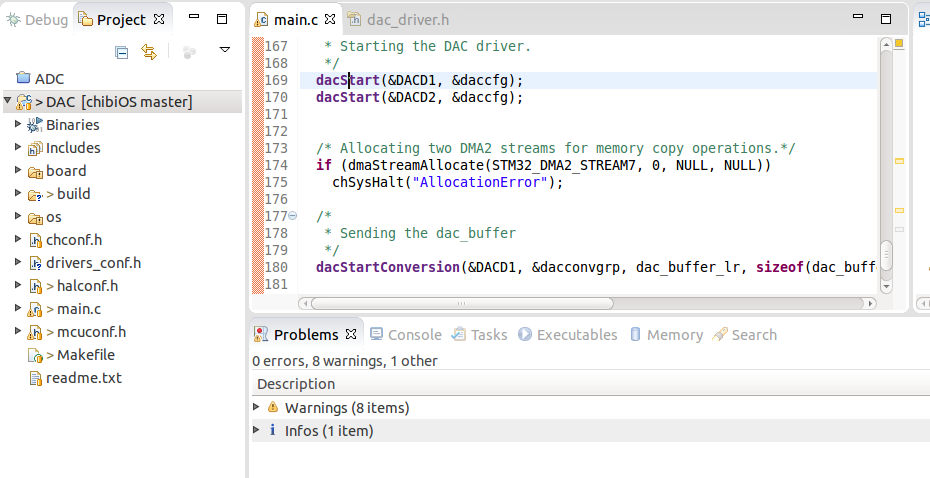
Task: Maximize the editor area
Action: [886, 19]
